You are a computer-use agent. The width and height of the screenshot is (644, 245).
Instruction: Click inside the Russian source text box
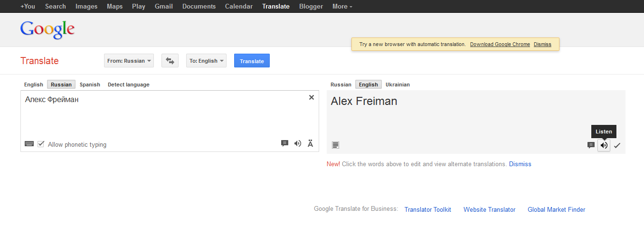coord(170,116)
